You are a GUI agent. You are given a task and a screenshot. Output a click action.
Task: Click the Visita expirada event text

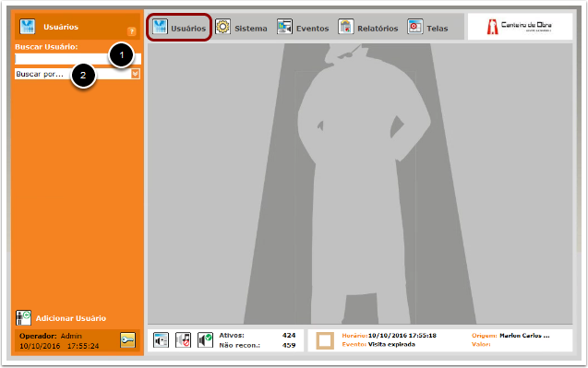[391, 344]
